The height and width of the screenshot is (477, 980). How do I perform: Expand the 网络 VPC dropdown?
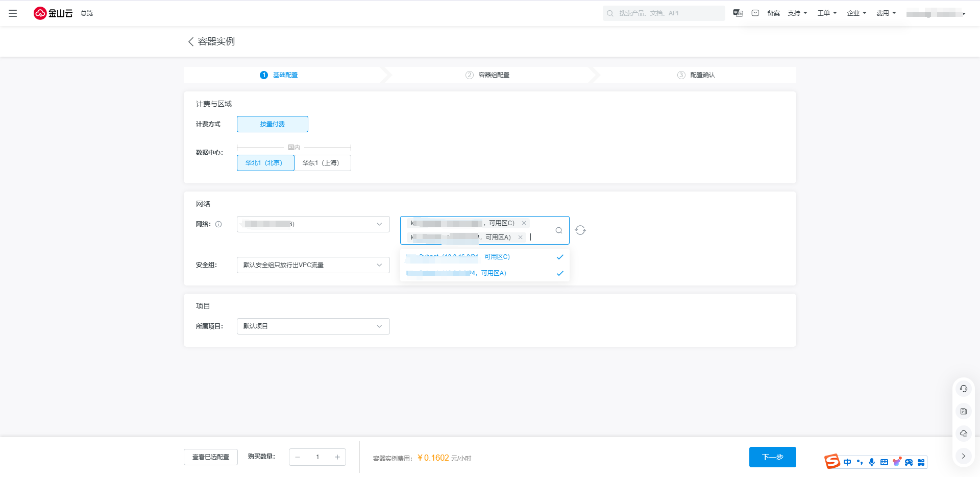(x=313, y=224)
